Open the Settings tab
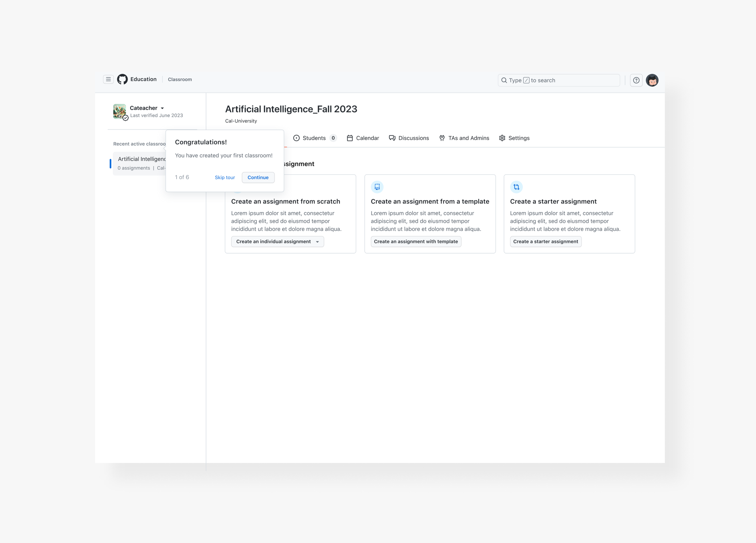756x543 pixels. [514, 138]
